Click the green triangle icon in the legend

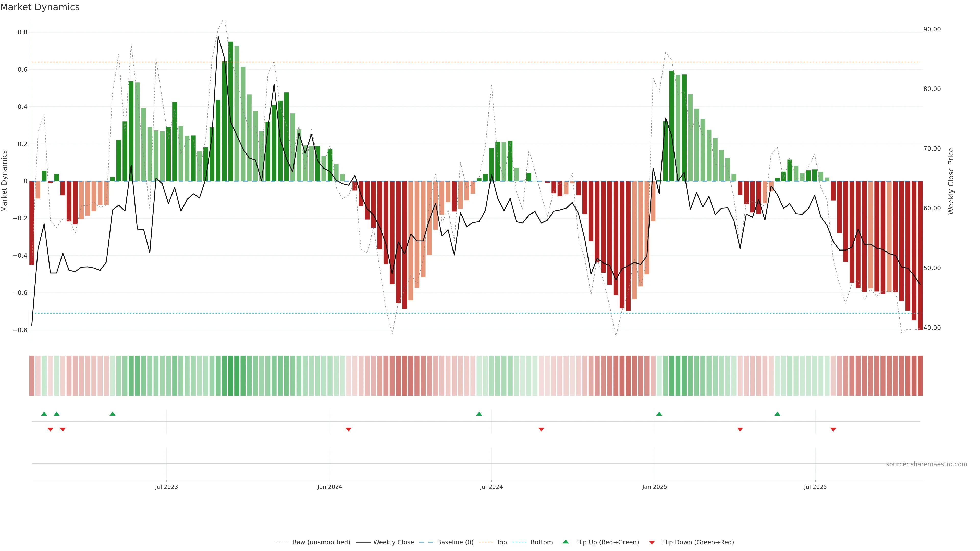coord(566,542)
